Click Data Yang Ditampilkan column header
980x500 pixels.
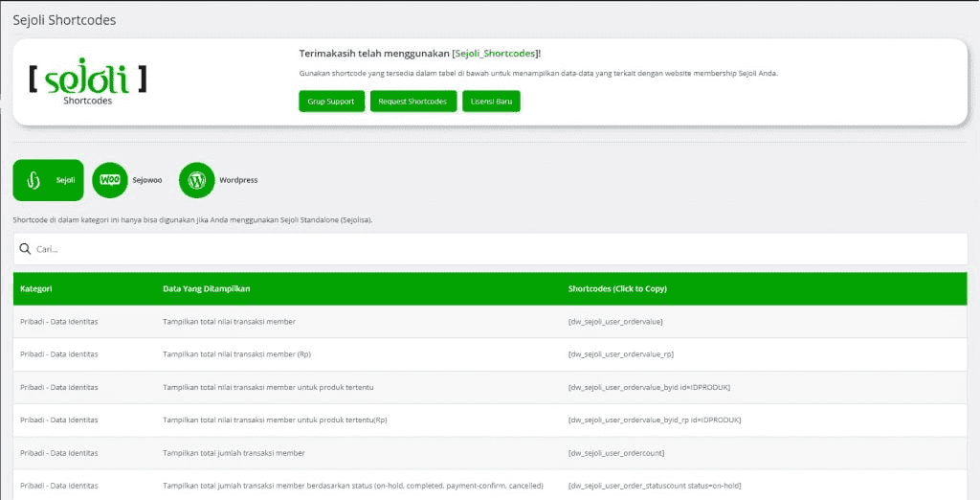pyautogui.click(x=207, y=288)
